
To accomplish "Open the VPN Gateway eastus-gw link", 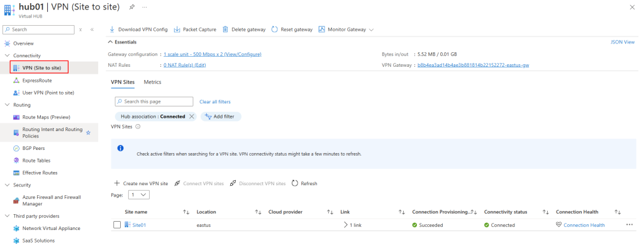I will tap(473, 65).
